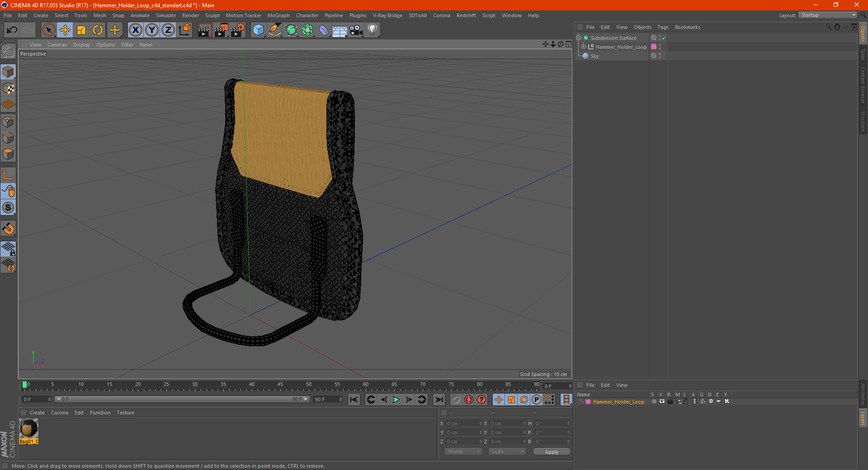The image size is (868, 470).
Task: Open the World coordinate dropdown
Action: 463,451
